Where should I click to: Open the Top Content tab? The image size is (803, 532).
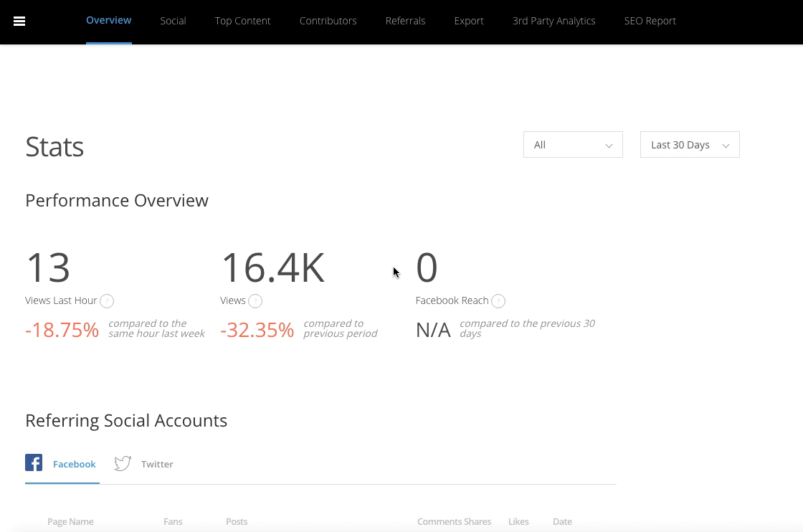pyautogui.click(x=242, y=21)
